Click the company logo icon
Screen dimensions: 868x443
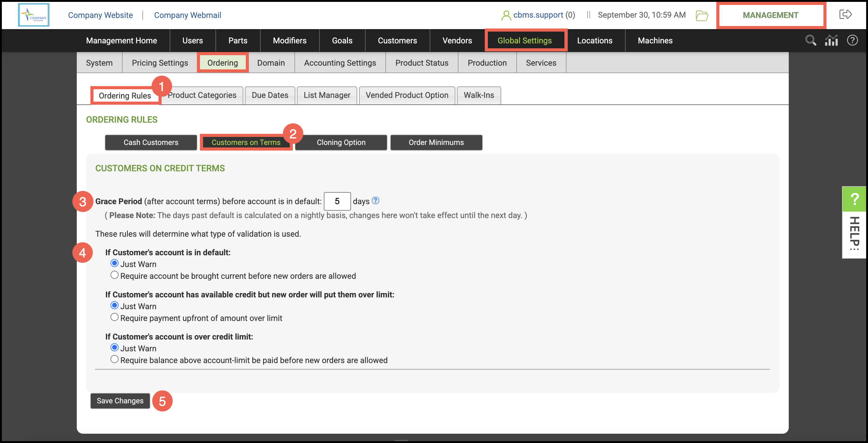34,15
